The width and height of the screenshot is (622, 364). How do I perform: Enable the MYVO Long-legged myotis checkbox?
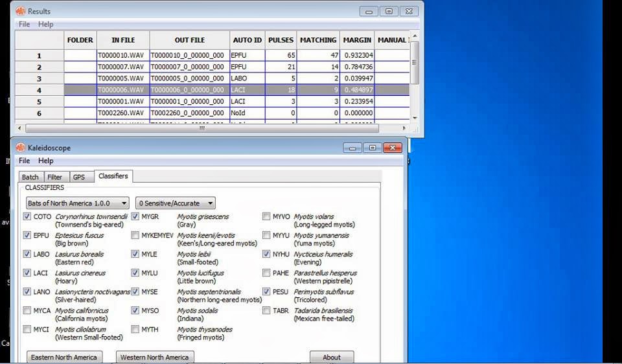[266, 216]
